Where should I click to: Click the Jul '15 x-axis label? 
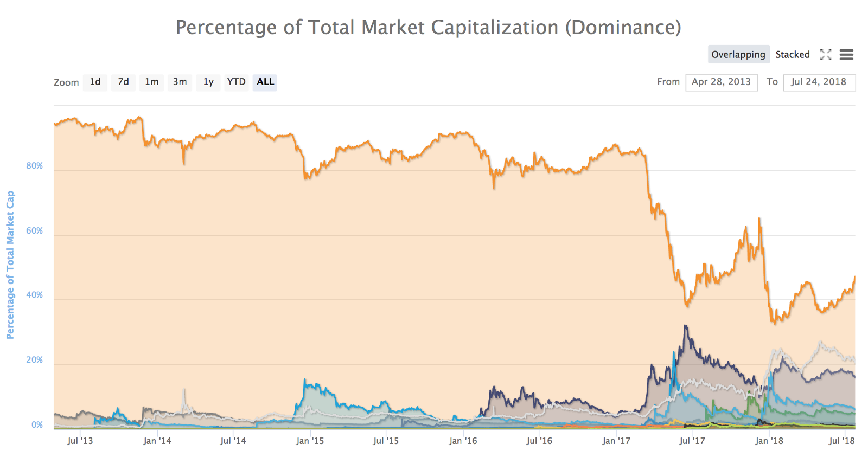[386, 441]
